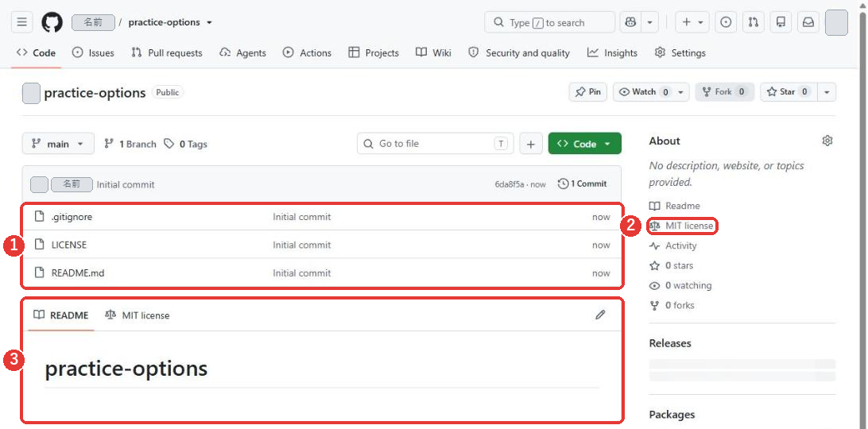868x429 pixels.
Task: Expand the Watch dropdown arrow
Action: pyautogui.click(x=681, y=92)
